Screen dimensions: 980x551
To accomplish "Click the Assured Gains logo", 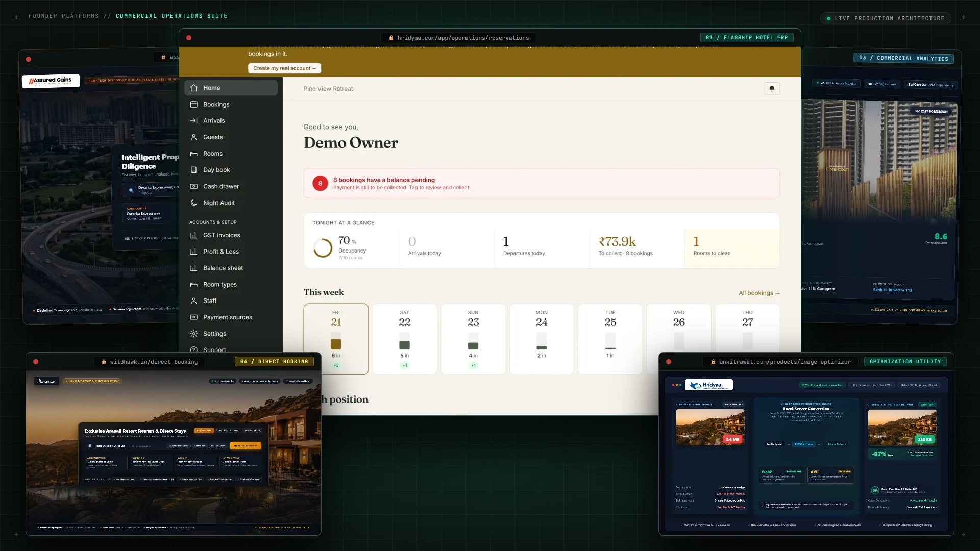I will point(51,81).
